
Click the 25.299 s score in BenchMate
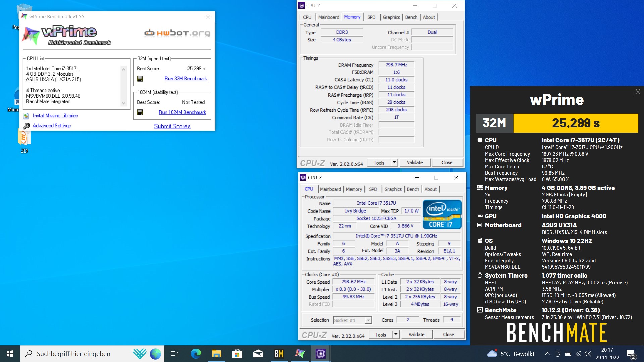coord(576,123)
